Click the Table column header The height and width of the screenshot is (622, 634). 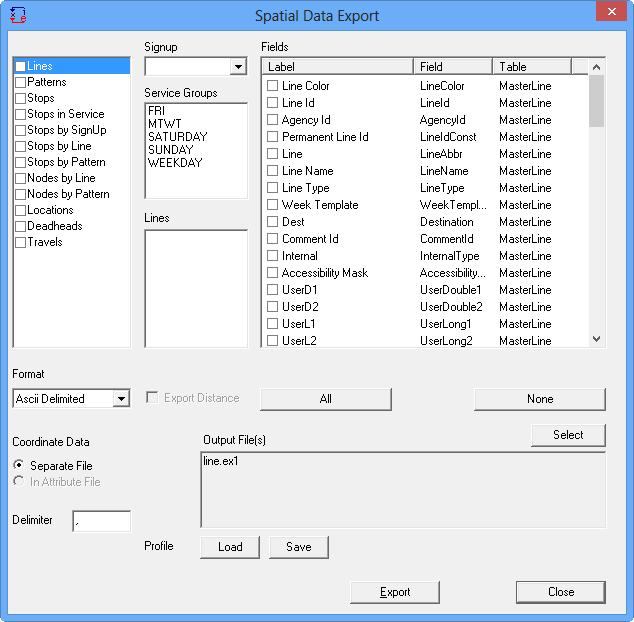(532, 67)
